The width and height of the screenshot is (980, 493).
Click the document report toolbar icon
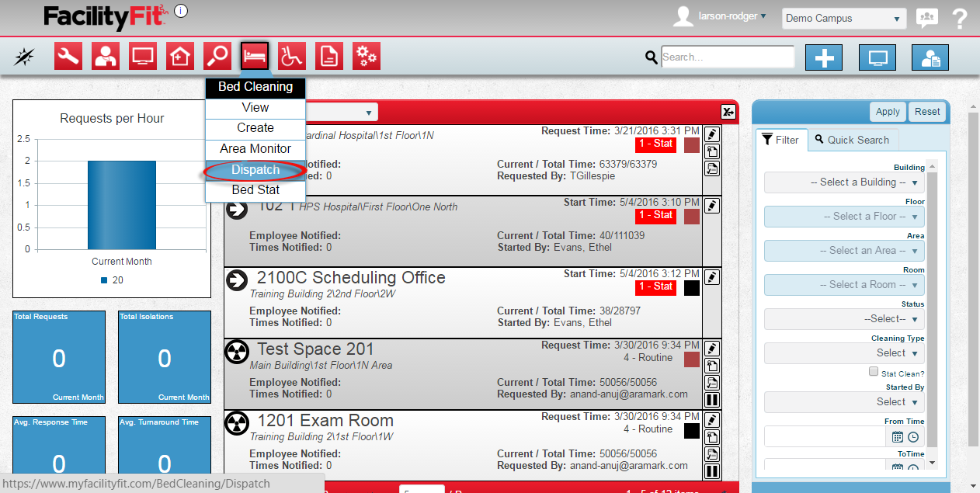point(329,56)
